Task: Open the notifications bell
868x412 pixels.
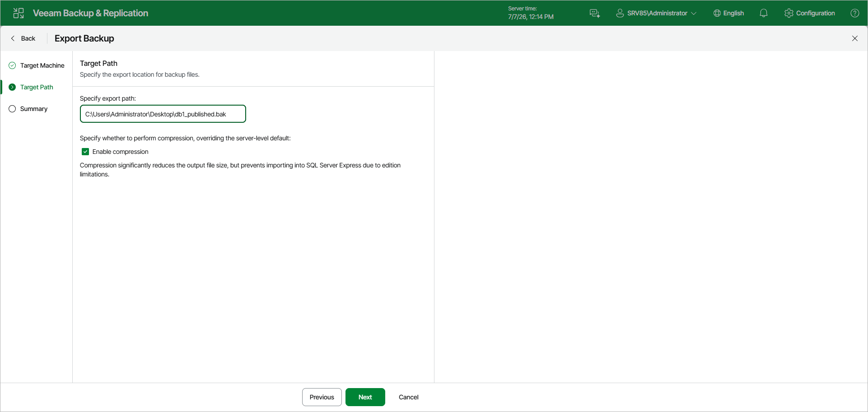Action: click(764, 13)
